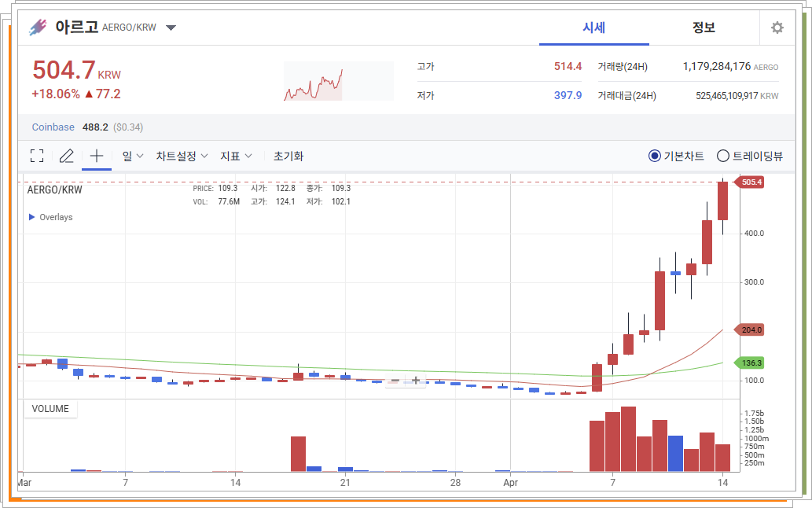
Task: Click the mini price sparkline thumbnail
Action: tap(338, 79)
